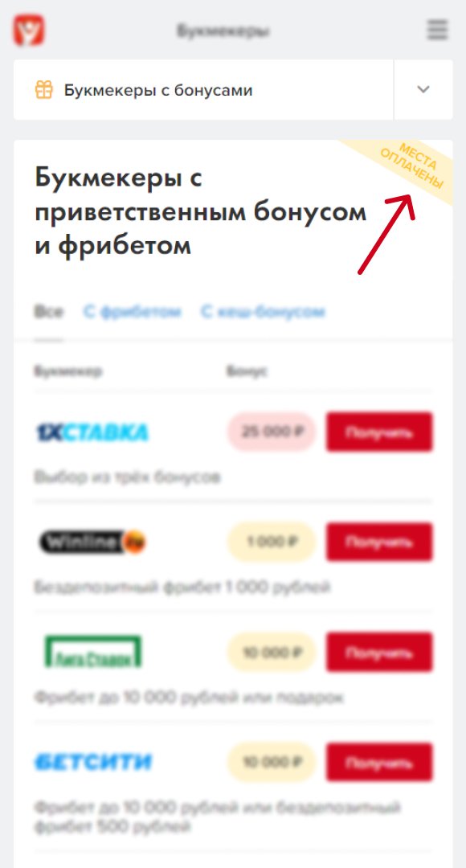
Task: Switch to the С кеш-бонусом tab
Action: (263, 312)
